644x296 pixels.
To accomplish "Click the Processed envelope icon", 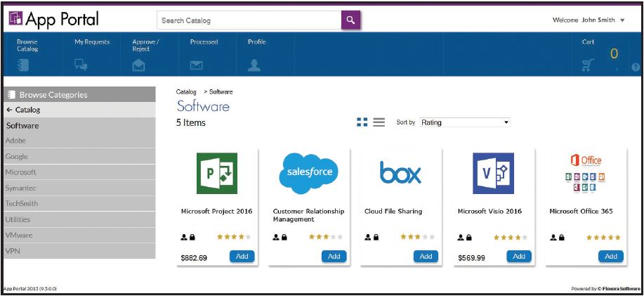I will pyautogui.click(x=197, y=65).
